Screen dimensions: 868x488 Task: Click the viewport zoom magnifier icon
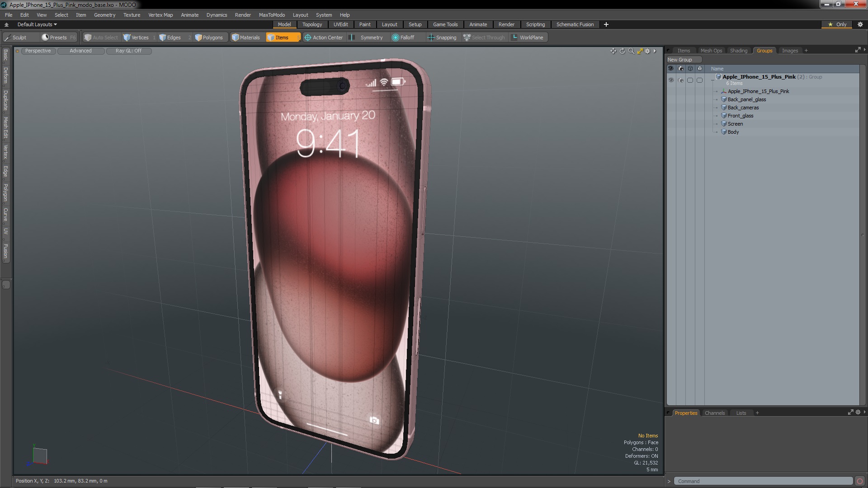coord(631,51)
